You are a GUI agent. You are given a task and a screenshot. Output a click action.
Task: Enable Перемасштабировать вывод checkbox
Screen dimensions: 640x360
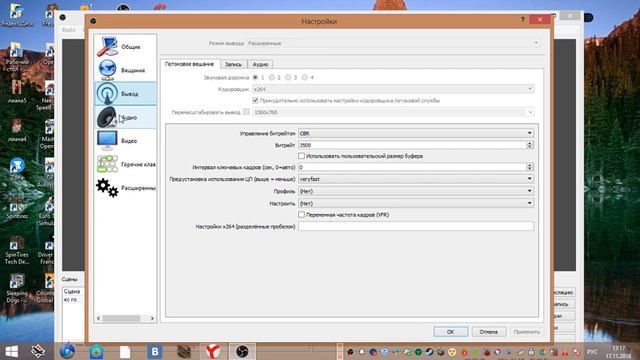coord(246,112)
